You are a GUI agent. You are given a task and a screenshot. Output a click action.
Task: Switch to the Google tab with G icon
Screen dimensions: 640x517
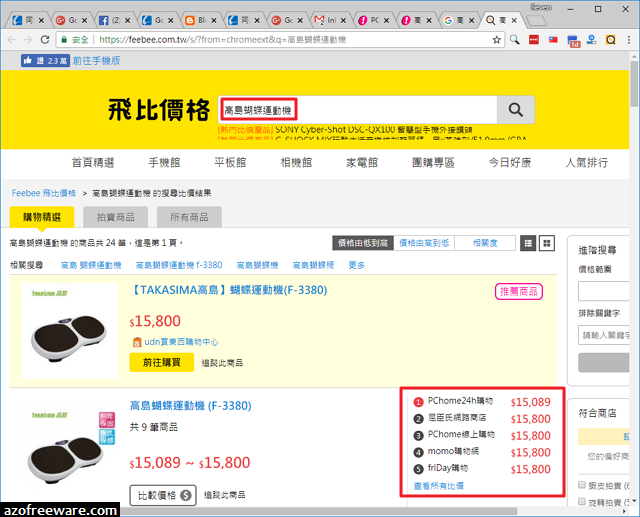click(460, 20)
